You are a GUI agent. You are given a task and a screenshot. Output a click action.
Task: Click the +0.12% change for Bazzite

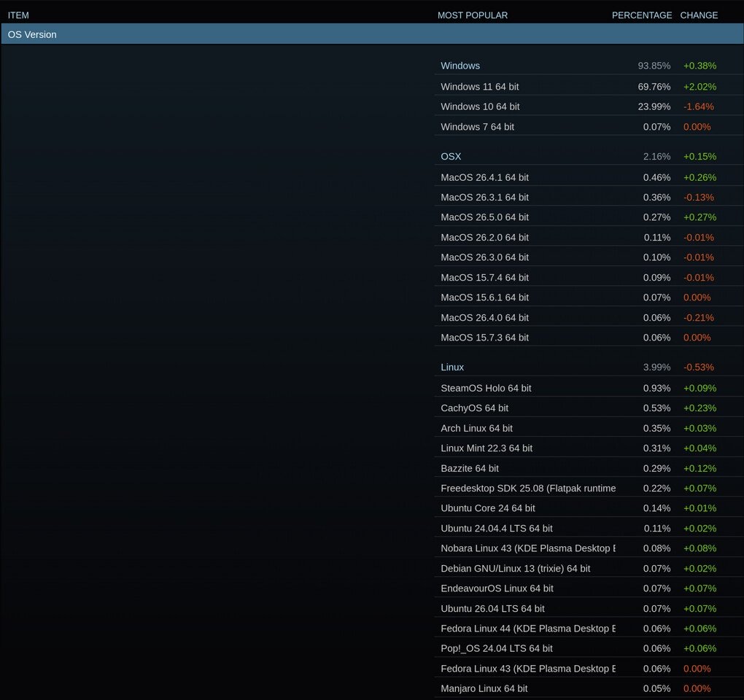(x=700, y=469)
